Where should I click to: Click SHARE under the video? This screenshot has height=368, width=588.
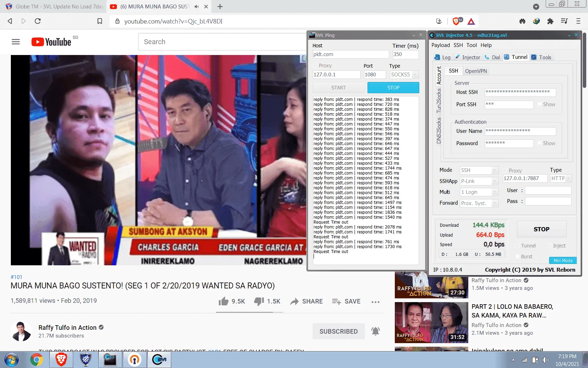(307, 301)
